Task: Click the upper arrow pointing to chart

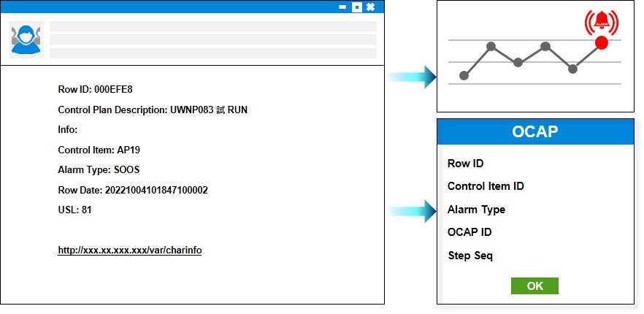Action: 412,76
